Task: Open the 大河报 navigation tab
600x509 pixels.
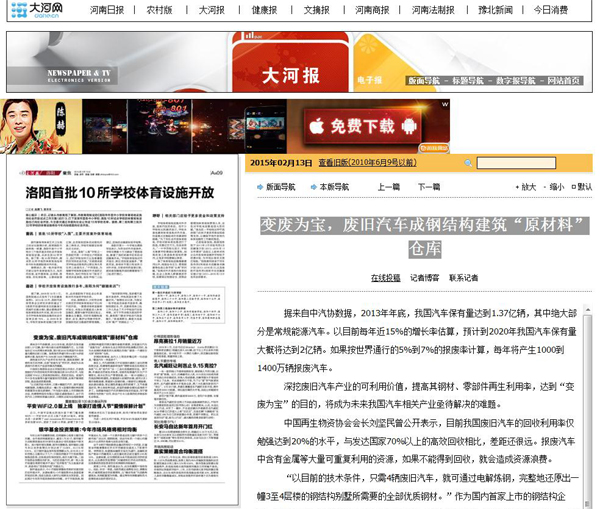Action: pyautogui.click(x=211, y=10)
